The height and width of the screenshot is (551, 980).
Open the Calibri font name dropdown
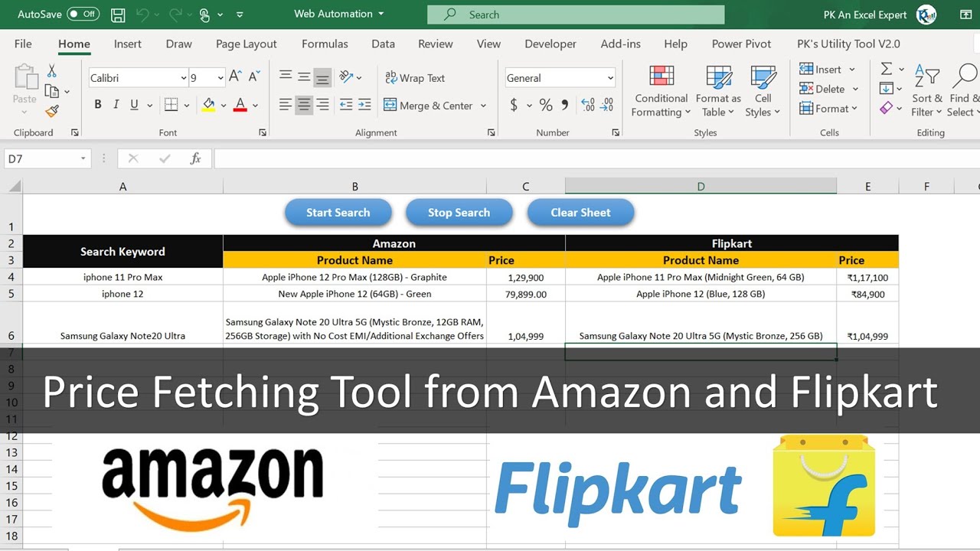click(184, 78)
